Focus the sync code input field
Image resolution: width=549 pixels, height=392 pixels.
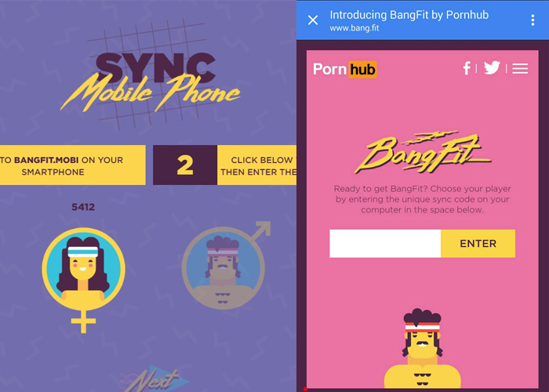[x=385, y=244]
